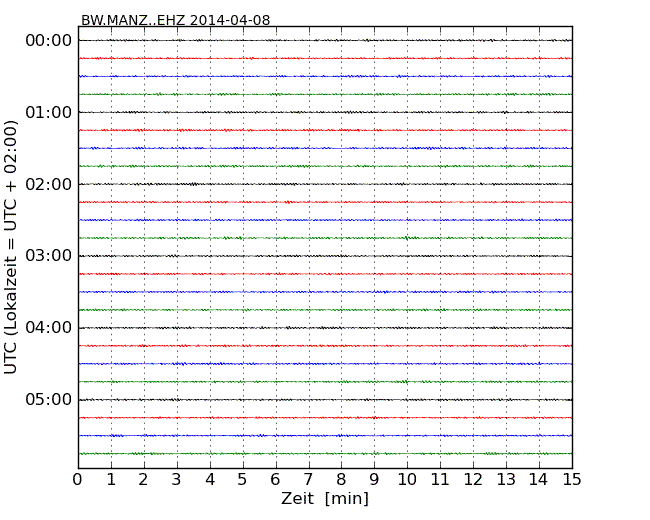Click the x-axis tick label 2
The image size is (650, 520).
[x=143, y=479]
